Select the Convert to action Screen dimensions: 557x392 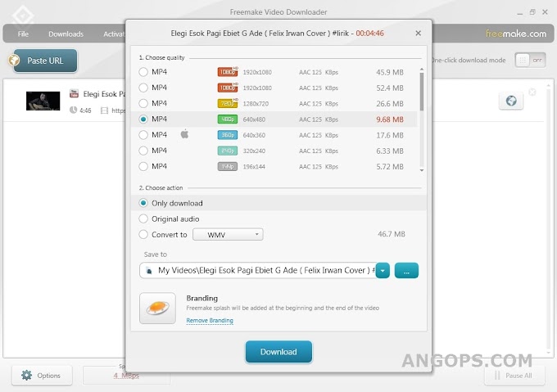pos(143,235)
